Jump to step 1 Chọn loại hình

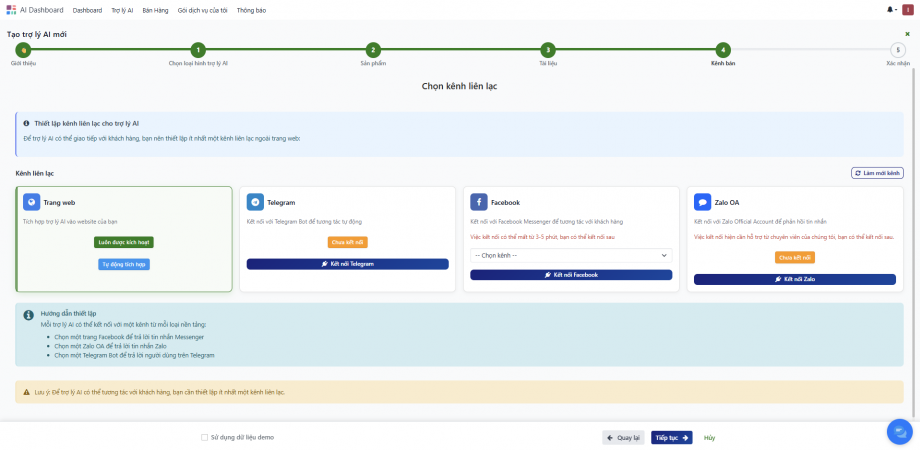pos(198,50)
